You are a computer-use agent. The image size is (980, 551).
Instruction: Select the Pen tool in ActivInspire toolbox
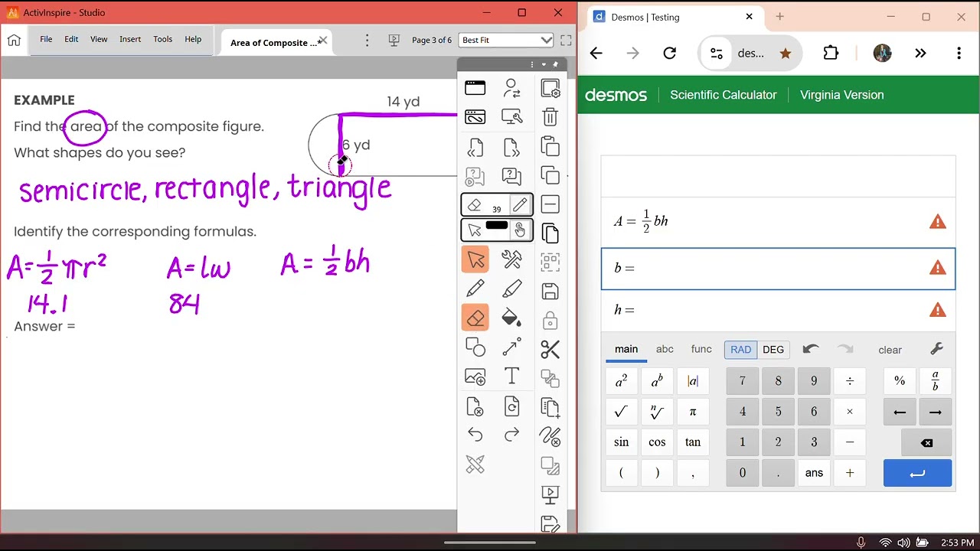click(475, 289)
